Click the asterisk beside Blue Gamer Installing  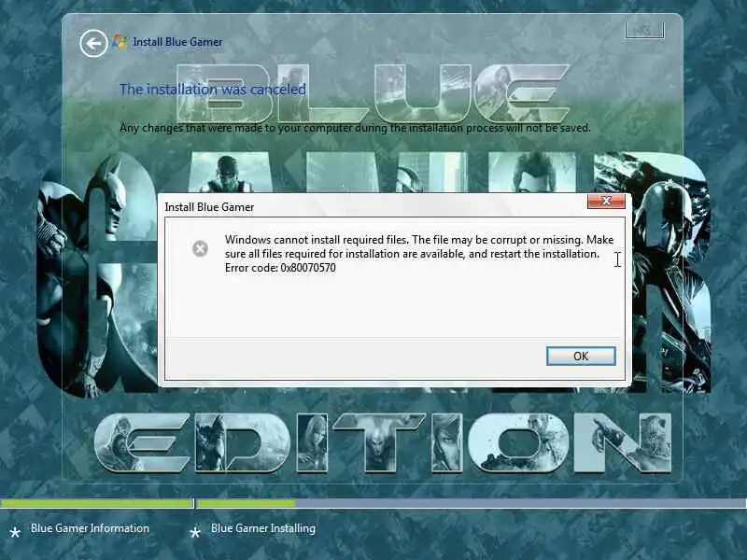(195, 532)
